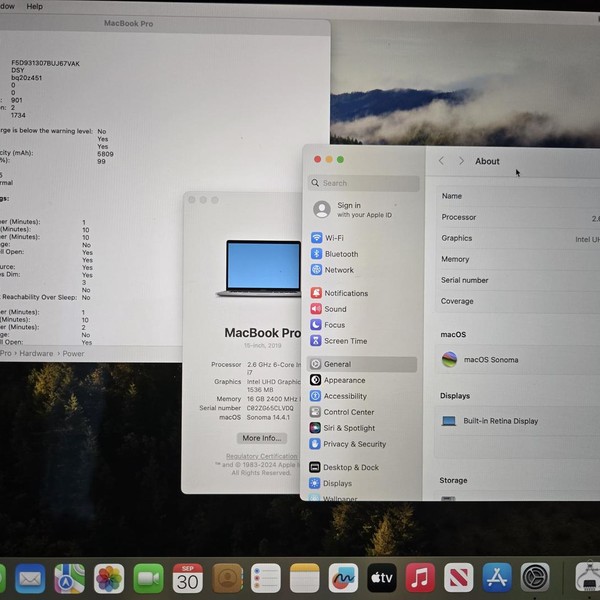Screen dimensions: 600x600
Task: Open Freeform from the Dock
Action: (x=343, y=578)
